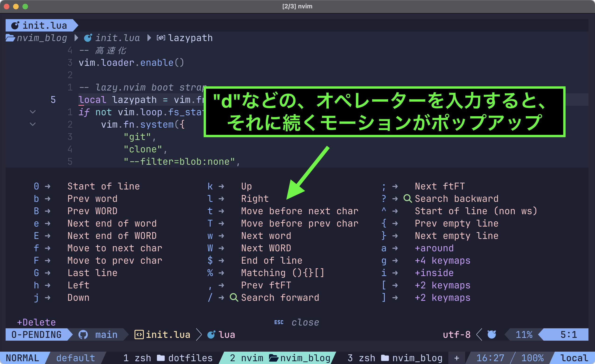
Task: Click the utf-8 encoding label
Action: 457,335
